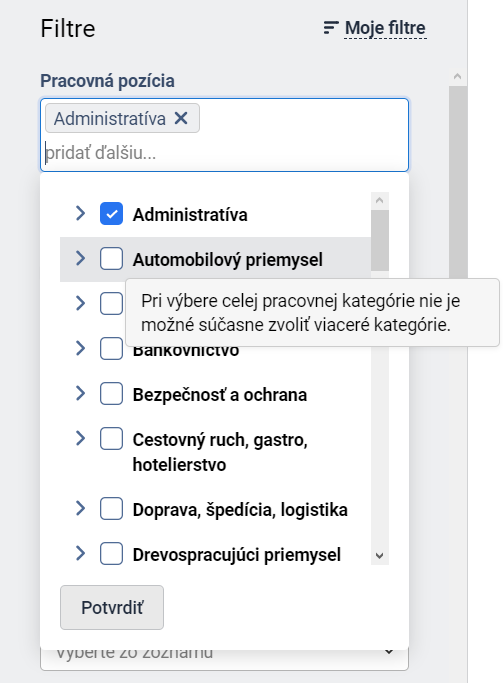Expand the Administratíva category chevron
503x683 pixels.
tap(81, 213)
